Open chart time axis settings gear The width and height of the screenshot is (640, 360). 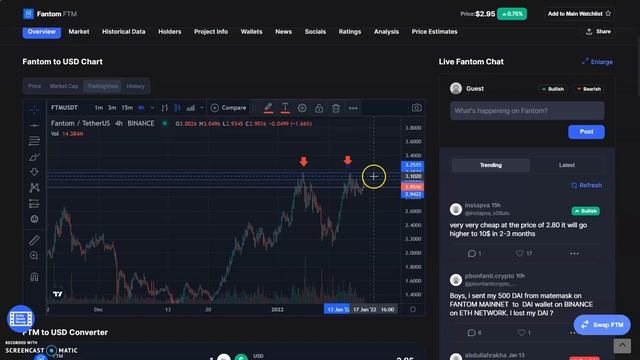point(413,309)
